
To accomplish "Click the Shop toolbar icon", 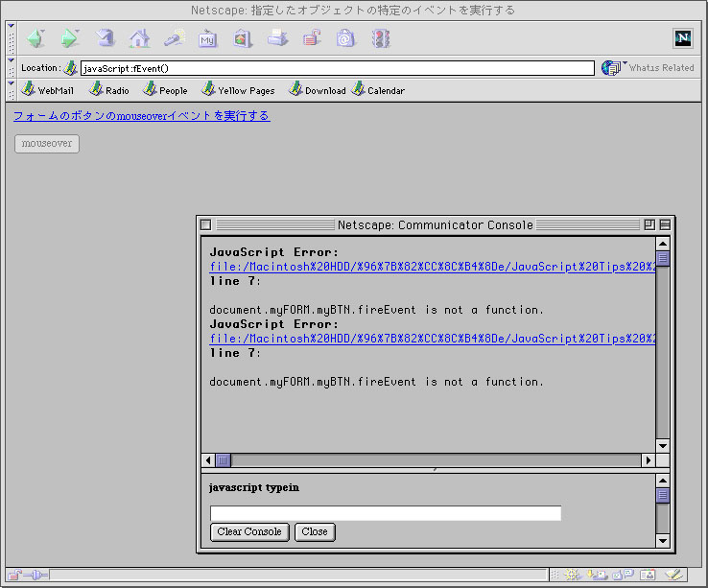I will pyautogui.click(x=345, y=38).
